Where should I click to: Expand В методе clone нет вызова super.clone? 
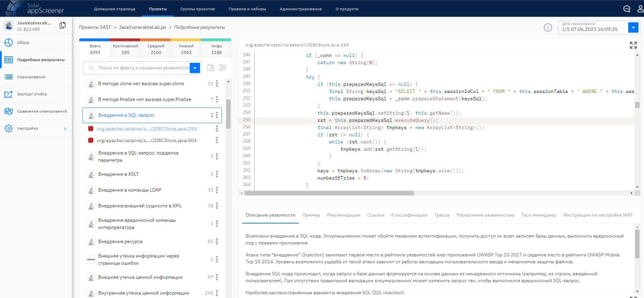(x=141, y=84)
